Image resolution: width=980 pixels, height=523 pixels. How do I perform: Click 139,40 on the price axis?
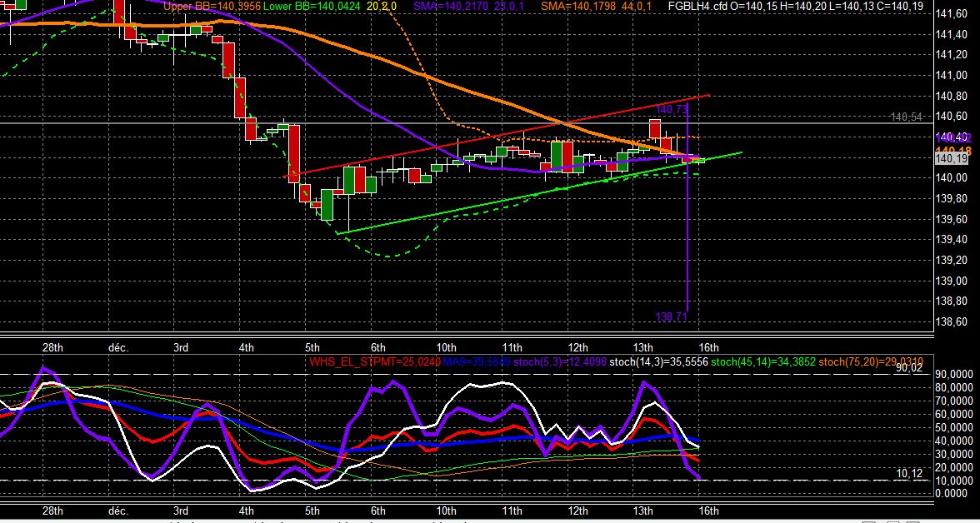pos(952,240)
